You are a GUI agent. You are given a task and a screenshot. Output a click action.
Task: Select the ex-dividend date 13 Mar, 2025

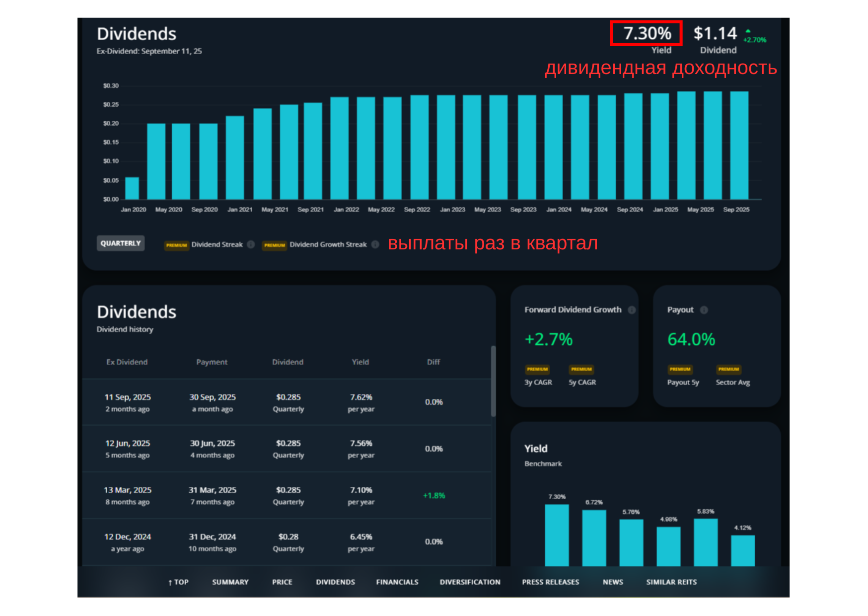(x=128, y=490)
